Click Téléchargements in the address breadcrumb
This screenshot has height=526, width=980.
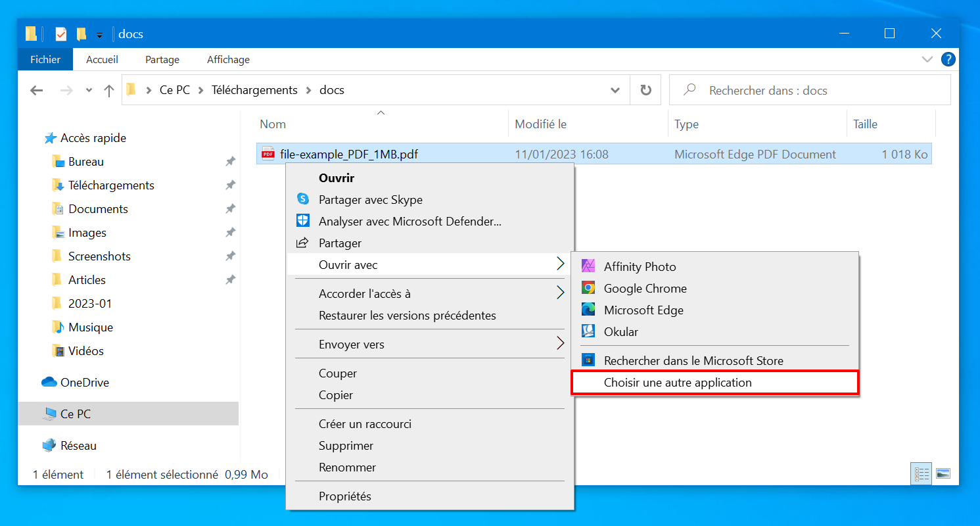pos(254,90)
